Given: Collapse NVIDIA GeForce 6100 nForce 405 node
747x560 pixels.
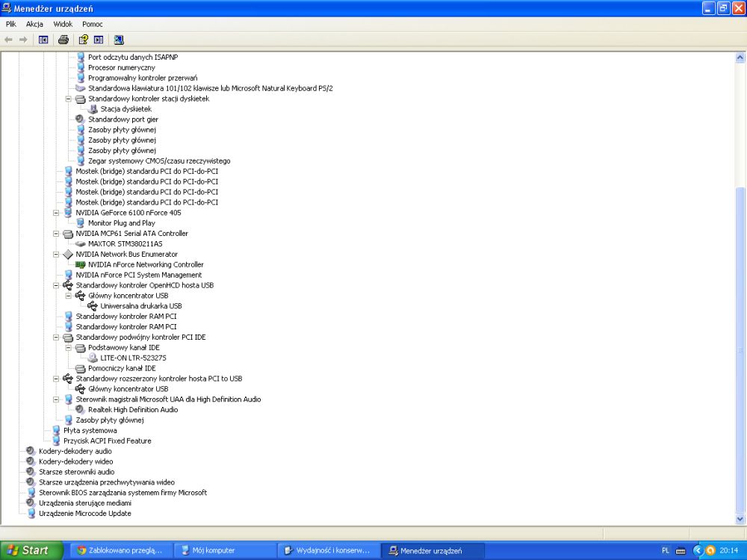Looking at the screenshot, I should 56,213.
